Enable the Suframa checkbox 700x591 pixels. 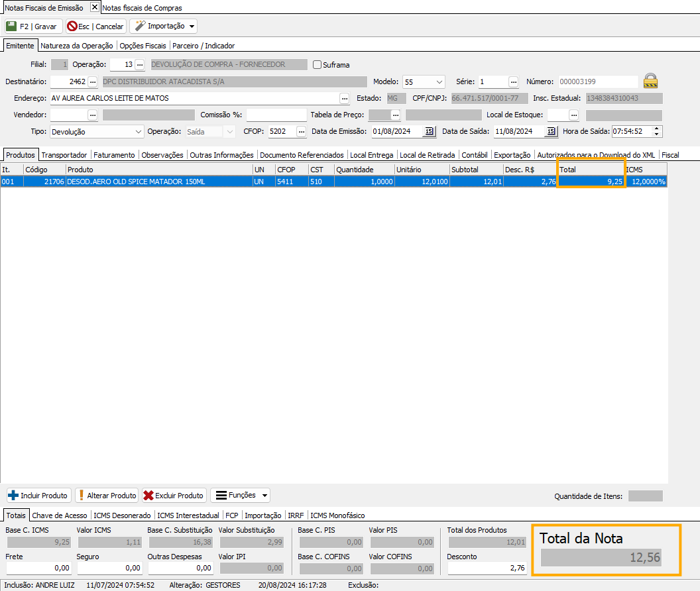tap(318, 65)
